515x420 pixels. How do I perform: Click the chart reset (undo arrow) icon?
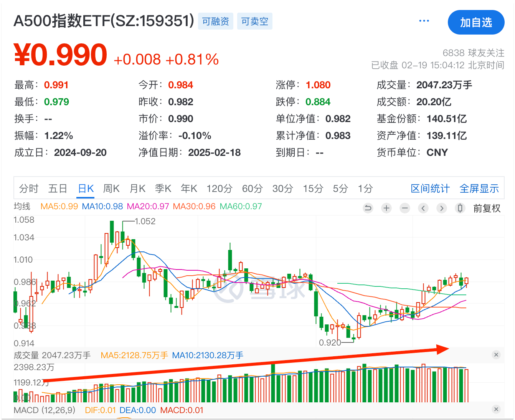[x=368, y=208]
